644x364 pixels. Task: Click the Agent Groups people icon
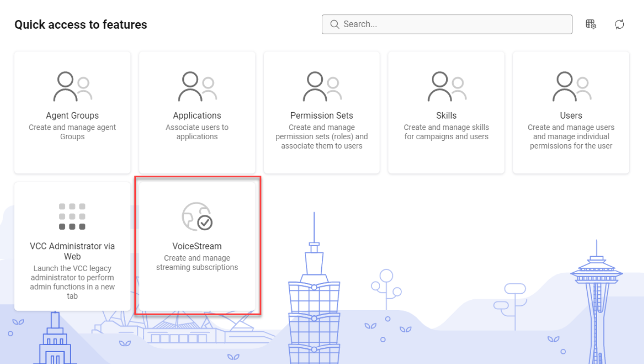[73, 86]
